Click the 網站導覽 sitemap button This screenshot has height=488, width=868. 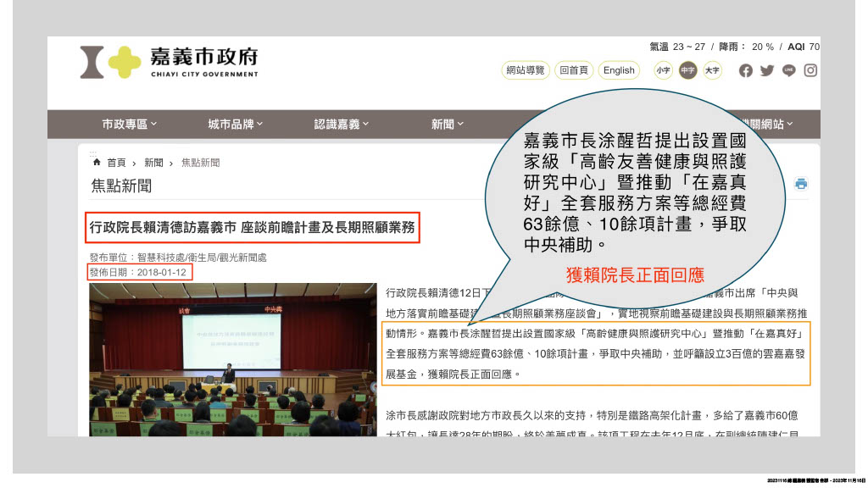(x=526, y=70)
